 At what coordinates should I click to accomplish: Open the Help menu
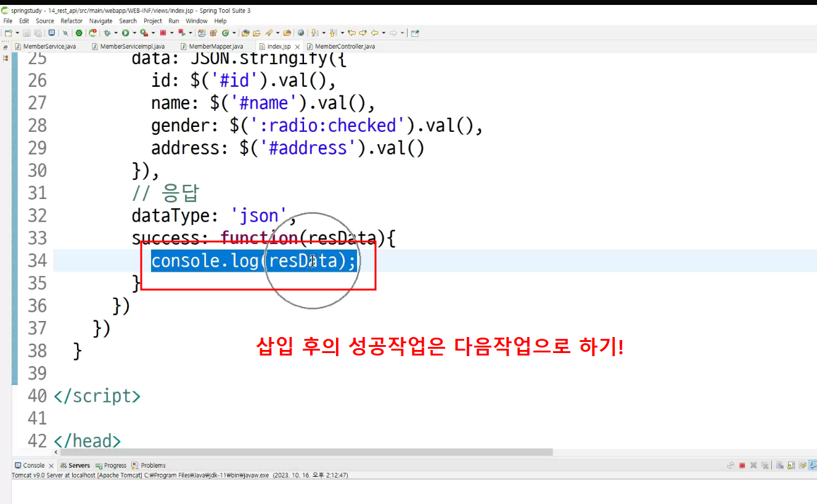click(221, 21)
